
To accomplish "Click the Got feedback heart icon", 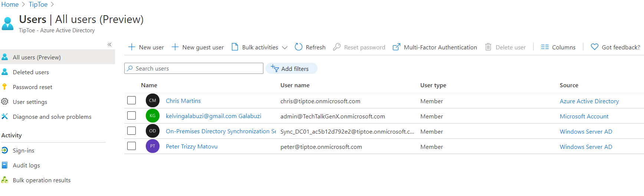I will pos(595,47).
